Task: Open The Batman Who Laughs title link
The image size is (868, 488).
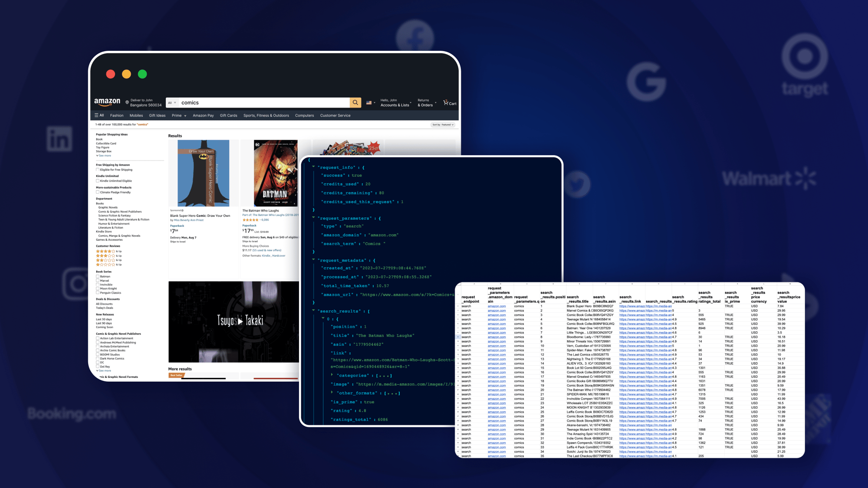Action: pyautogui.click(x=260, y=211)
